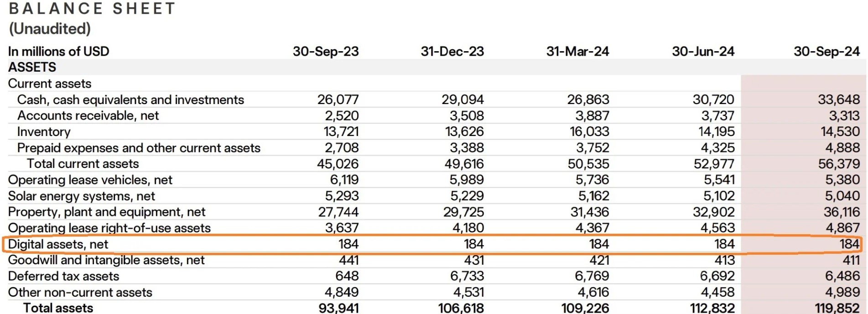Click the Digital assets, net row label
Viewport: 868px width, 314px height.
(x=58, y=244)
